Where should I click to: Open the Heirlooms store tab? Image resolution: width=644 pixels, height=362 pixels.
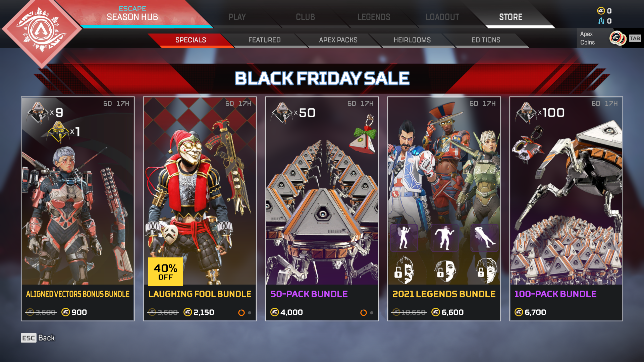[x=412, y=40]
